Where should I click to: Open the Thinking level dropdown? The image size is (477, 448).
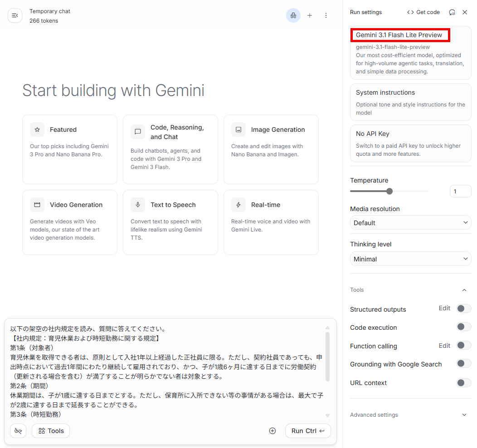[x=410, y=259]
